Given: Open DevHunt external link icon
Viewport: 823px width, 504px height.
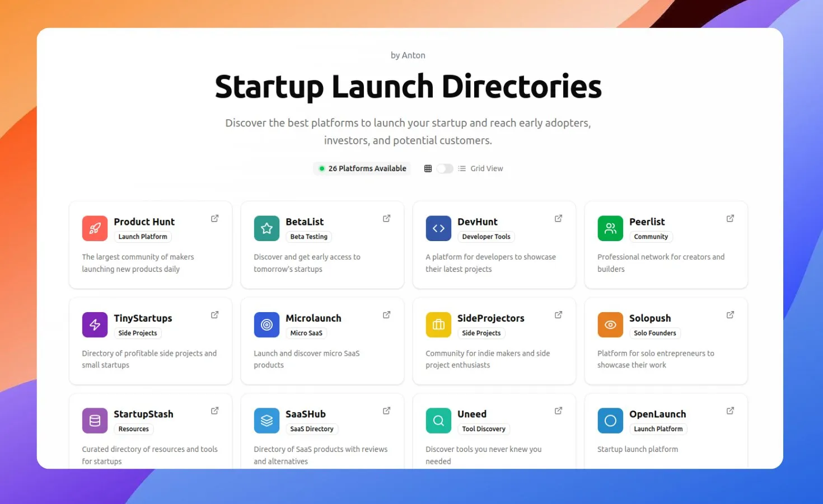Looking at the screenshot, I should tap(558, 218).
